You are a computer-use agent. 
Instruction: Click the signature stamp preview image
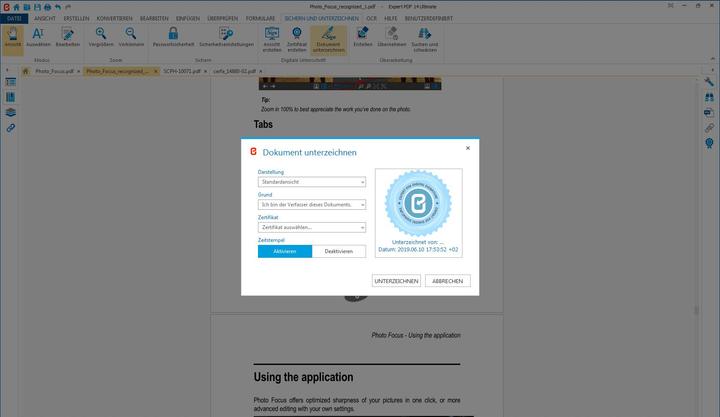tap(418, 213)
